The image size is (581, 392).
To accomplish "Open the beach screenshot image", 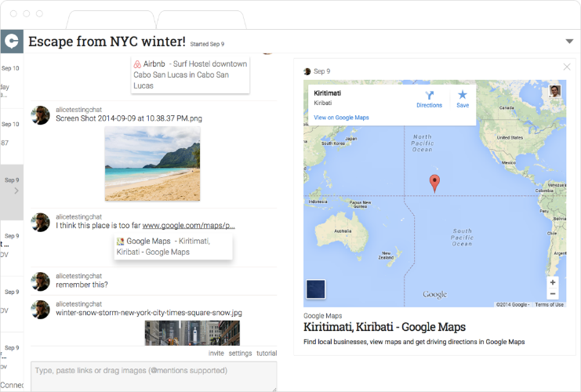I will click(x=152, y=163).
